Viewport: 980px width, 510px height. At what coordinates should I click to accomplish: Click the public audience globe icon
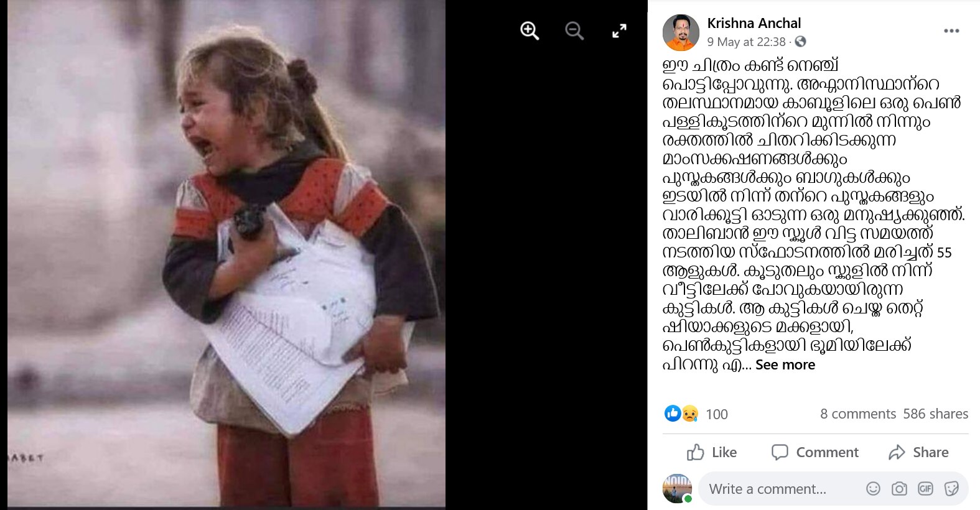click(801, 42)
